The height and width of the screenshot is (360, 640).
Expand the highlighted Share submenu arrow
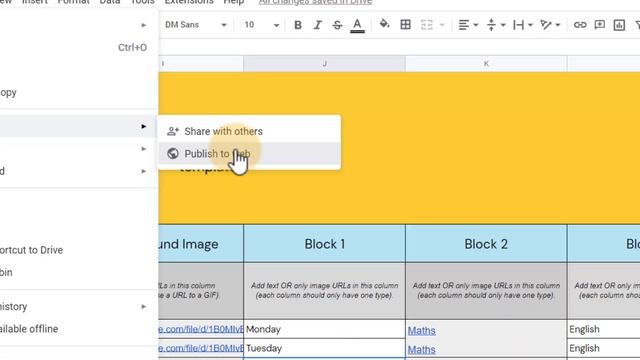[143, 127]
